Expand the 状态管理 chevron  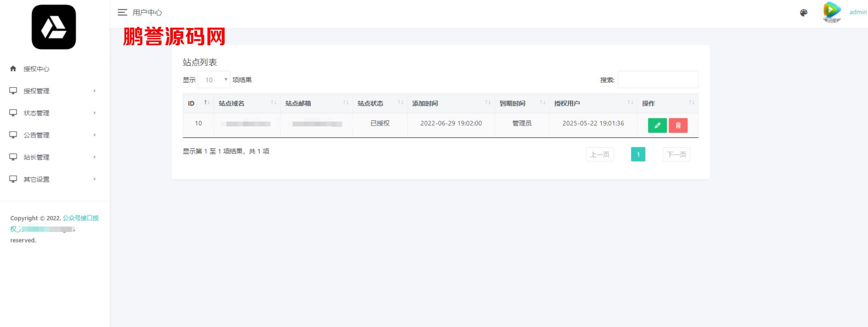pyautogui.click(x=95, y=113)
